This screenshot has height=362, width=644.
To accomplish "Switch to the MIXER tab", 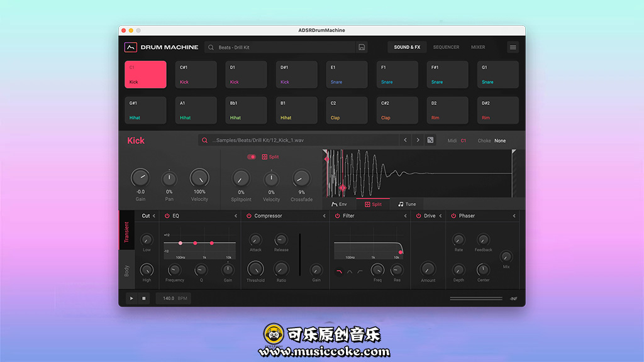I will pos(478,47).
